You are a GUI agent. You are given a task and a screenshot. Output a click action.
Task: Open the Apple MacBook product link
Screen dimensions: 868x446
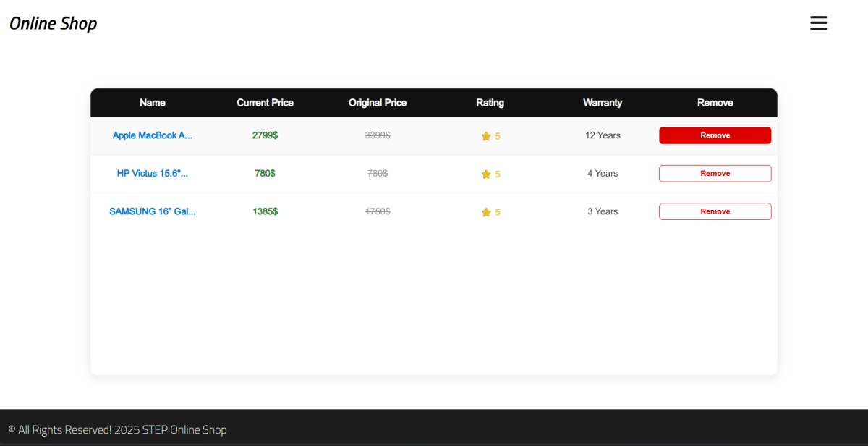point(153,135)
